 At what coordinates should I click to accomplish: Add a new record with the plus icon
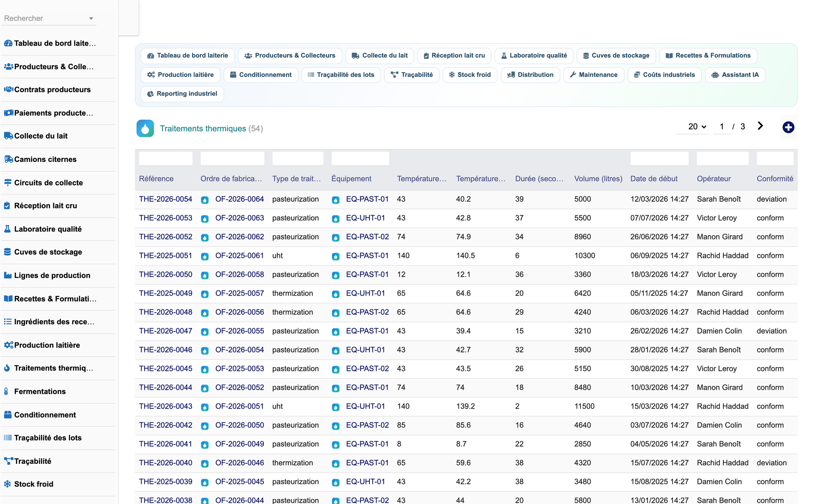click(x=788, y=127)
